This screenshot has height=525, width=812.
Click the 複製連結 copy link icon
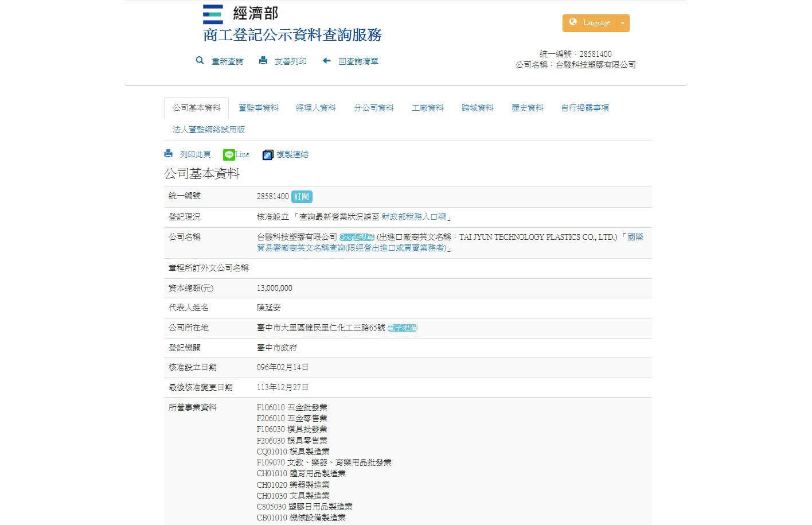[268, 155]
